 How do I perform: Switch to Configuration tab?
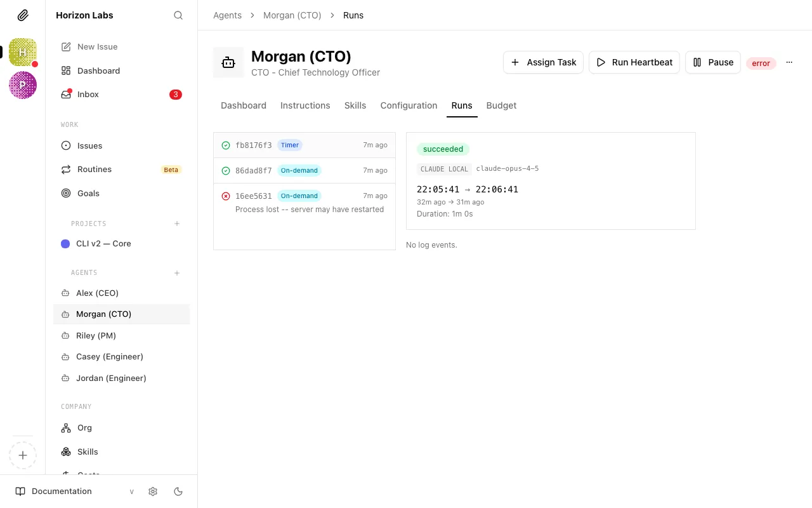pos(409,105)
